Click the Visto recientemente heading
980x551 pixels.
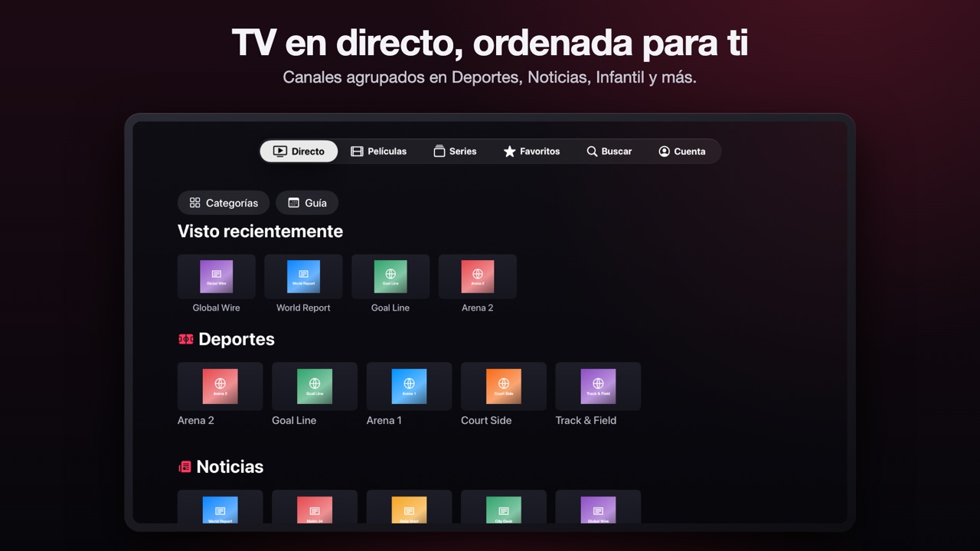[260, 231]
